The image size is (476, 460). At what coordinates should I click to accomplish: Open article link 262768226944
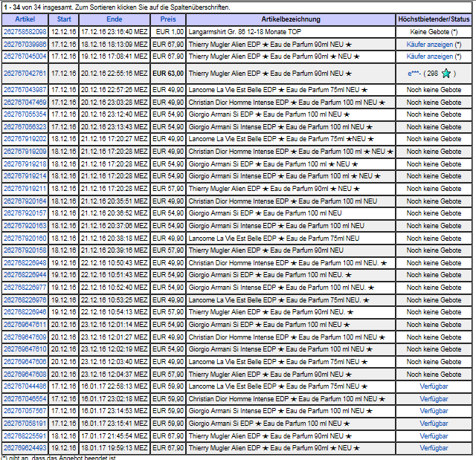[25, 275]
